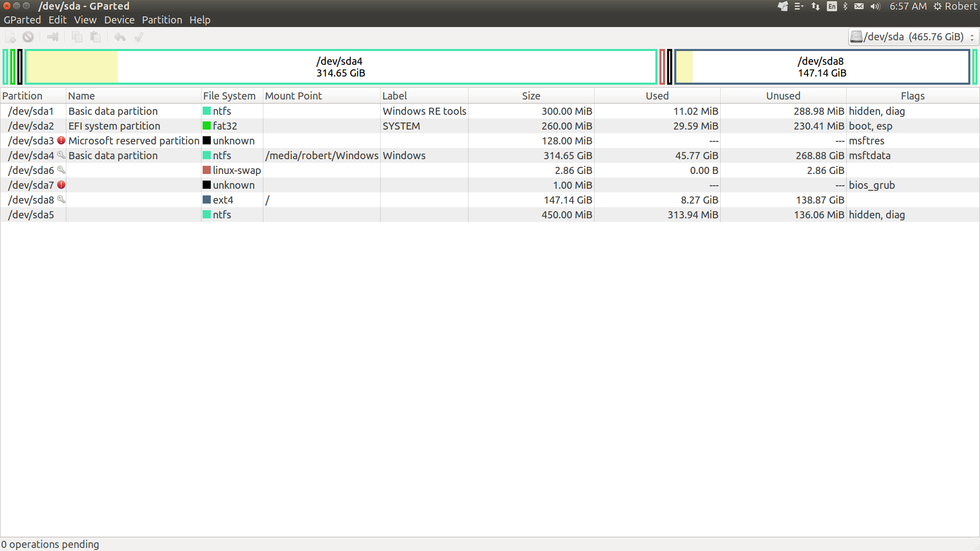980x551 pixels.
Task: Click the key lock icon beside /dev/sda8
Action: pos(61,199)
